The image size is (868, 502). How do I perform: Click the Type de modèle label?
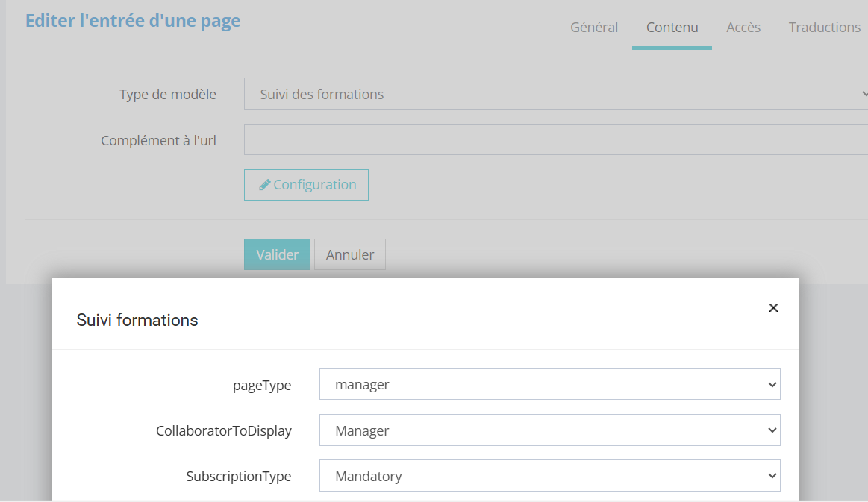pos(168,95)
